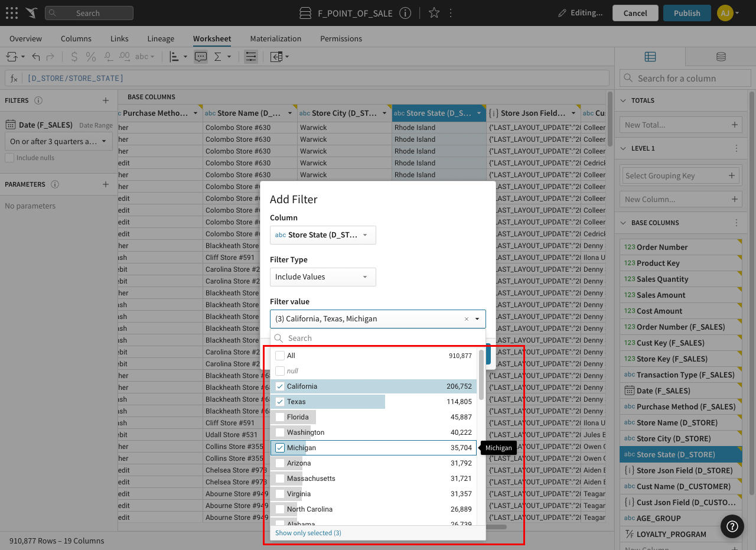756x550 pixels.
Task: Click Show only selected (3) link
Action: point(308,533)
